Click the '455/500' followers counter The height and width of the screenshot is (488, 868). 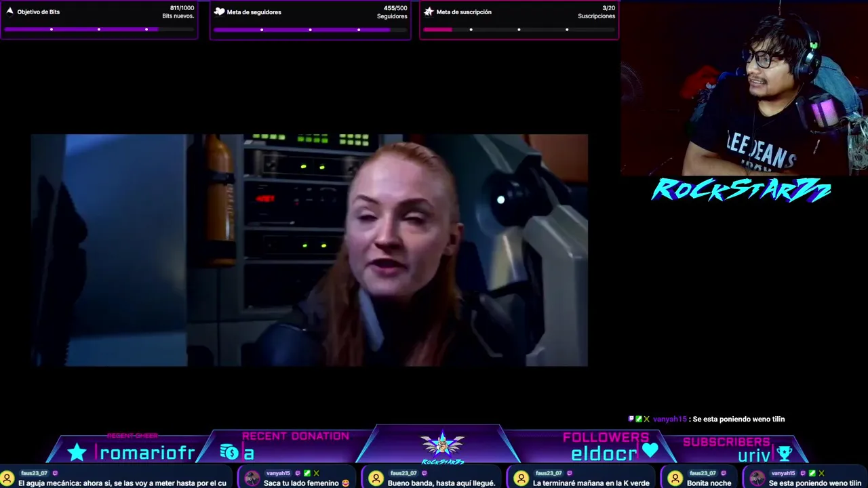click(x=395, y=8)
